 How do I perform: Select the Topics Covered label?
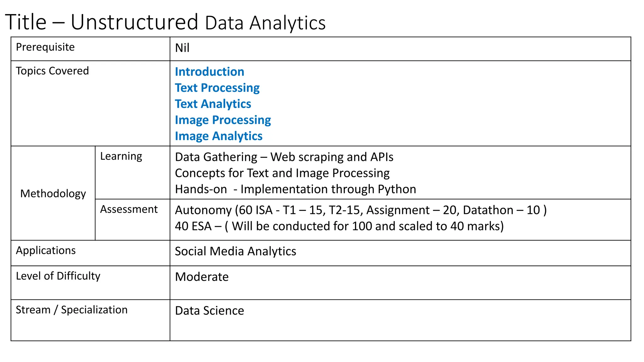pyautogui.click(x=52, y=71)
